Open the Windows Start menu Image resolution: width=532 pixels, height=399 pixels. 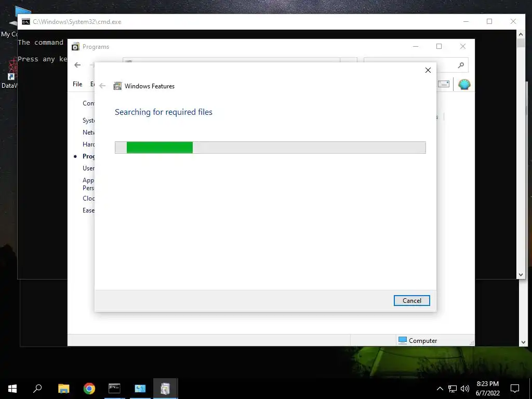[12, 389]
